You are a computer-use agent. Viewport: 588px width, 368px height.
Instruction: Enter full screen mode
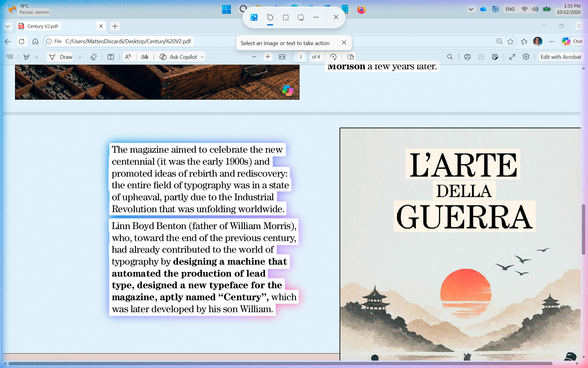[x=512, y=57]
